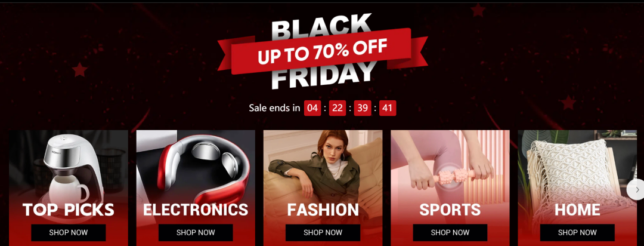Click Shop Now under Home
The width and height of the screenshot is (644, 246).
tap(577, 232)
